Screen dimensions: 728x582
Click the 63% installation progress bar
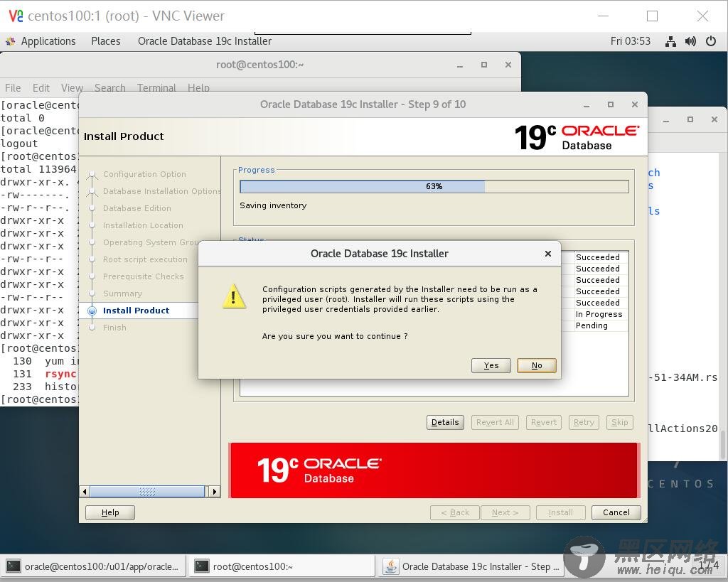tap(434, 186)
